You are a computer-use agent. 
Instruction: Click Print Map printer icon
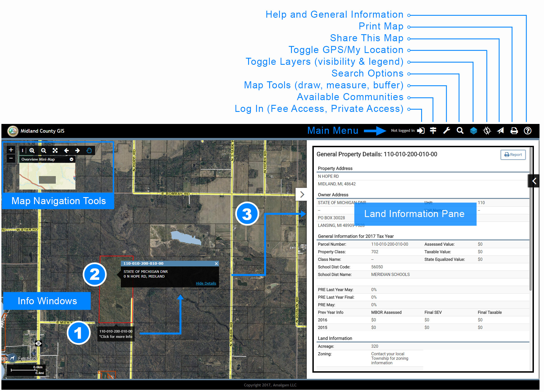coord(514,131)
